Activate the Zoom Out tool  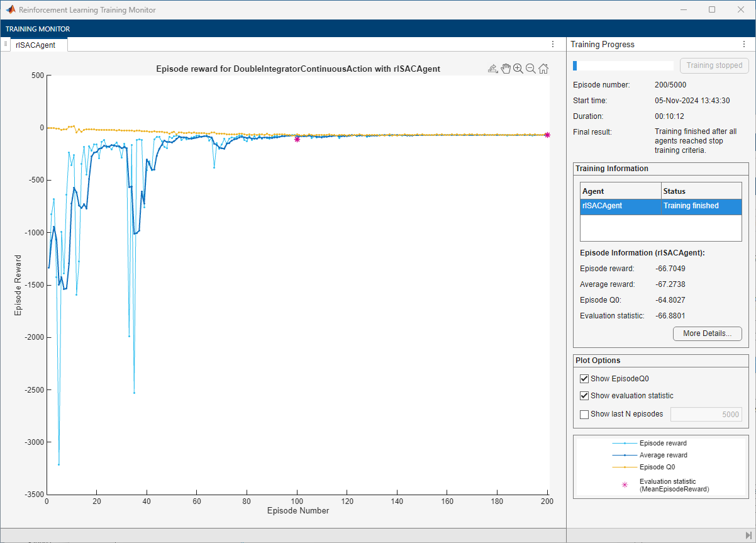(x=531, y=69)
